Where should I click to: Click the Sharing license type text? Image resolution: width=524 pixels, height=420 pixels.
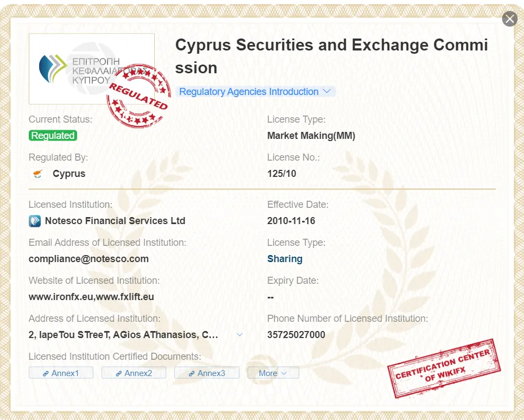[x=285, y=259]
